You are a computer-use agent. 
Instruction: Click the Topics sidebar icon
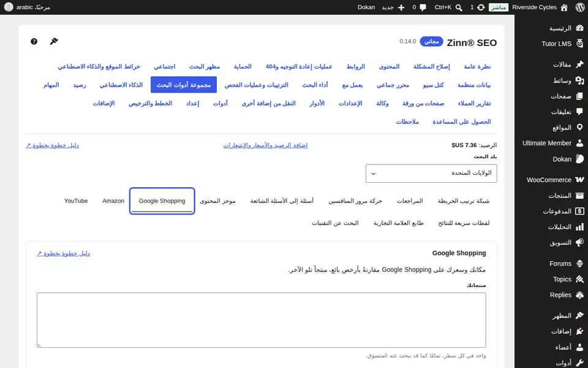[x=580, y=279]
